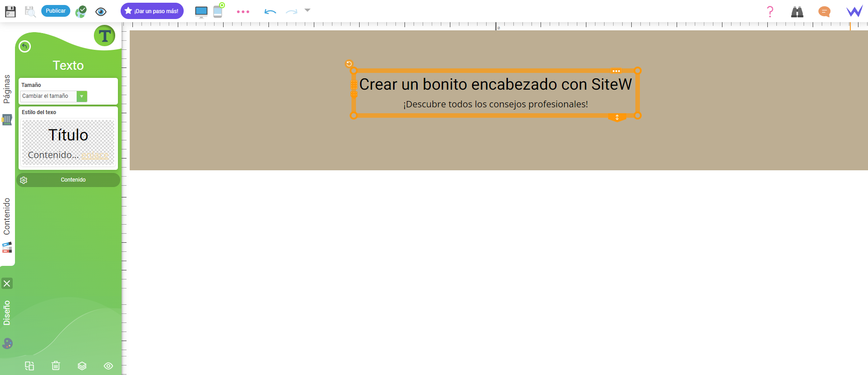Click the SiteW logo icon

[x=854, y=11]
